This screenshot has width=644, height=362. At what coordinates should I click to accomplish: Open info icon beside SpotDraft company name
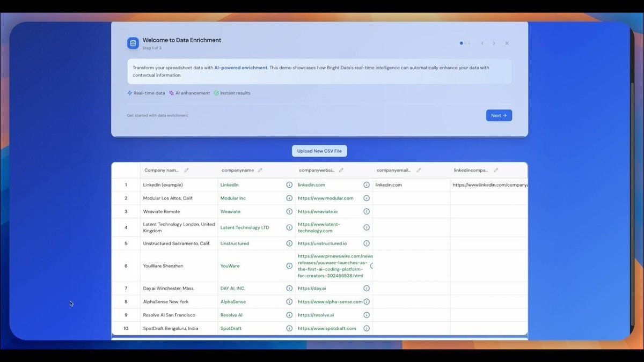click(x=289, y=328)
